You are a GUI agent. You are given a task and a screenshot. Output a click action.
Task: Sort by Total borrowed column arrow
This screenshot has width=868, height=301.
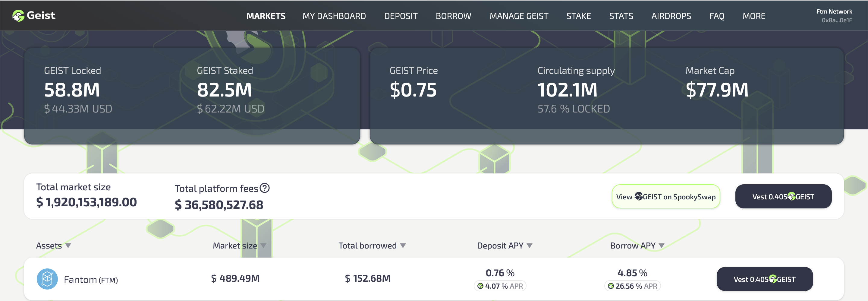pos(403,246)
